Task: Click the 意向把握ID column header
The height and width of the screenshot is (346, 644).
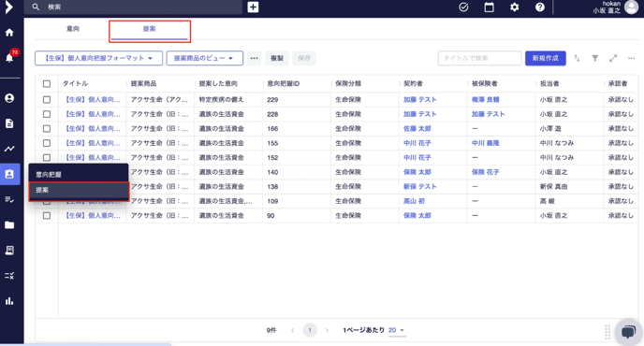Action: pyautogui.click(x=284, y=84)
